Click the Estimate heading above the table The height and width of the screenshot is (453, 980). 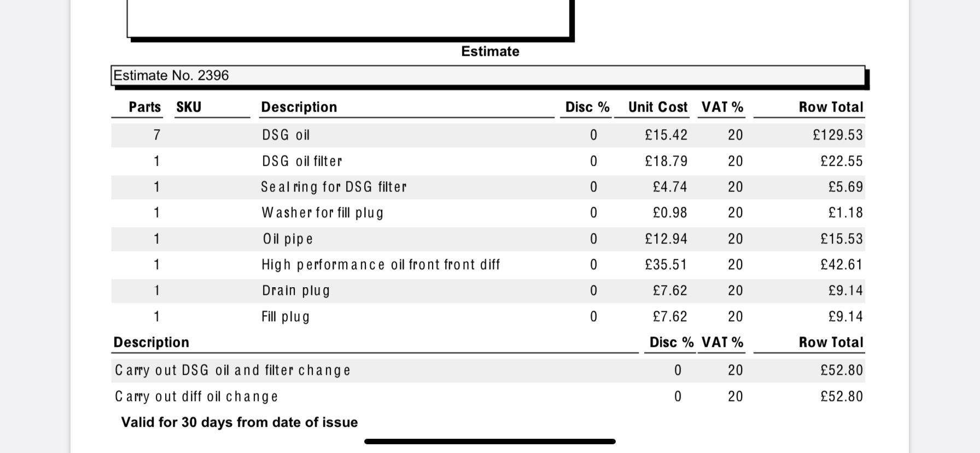[490, 51]
